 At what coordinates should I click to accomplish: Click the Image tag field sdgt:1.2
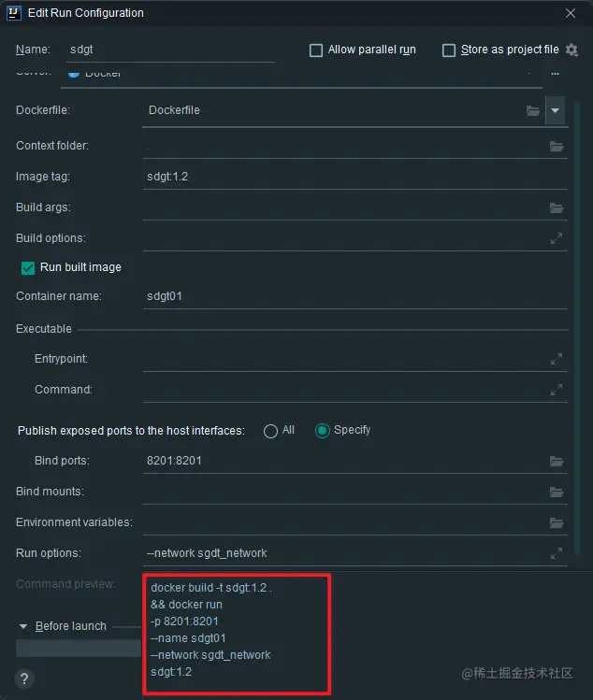[x=355, y=177]
